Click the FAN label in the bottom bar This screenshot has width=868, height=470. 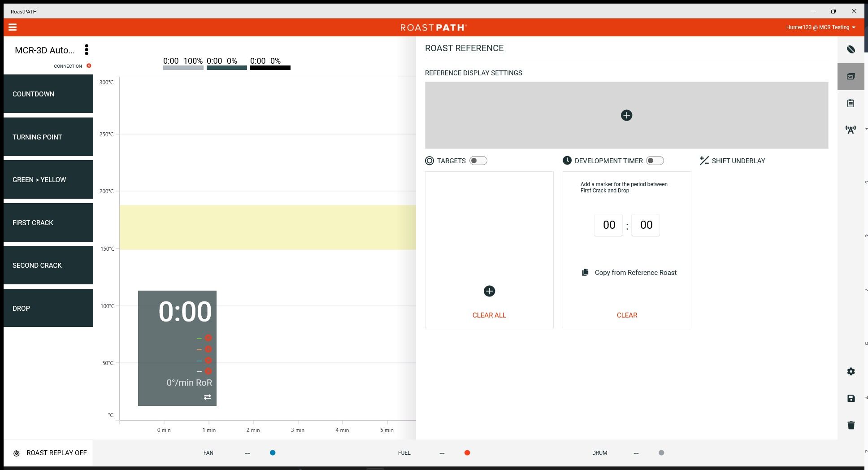coord(208,453)
